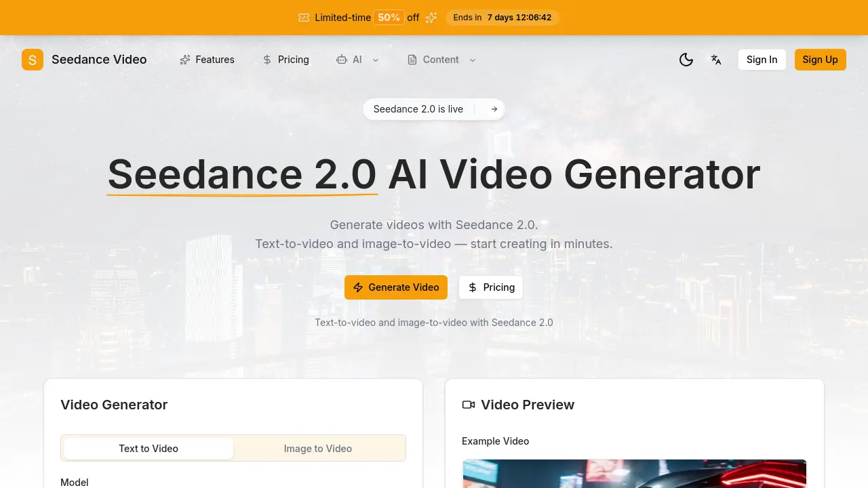Click the Example Video label

pos(496,441)
